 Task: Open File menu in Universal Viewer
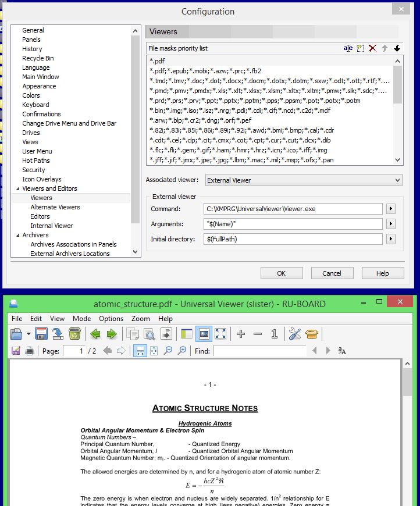[17, 319]
